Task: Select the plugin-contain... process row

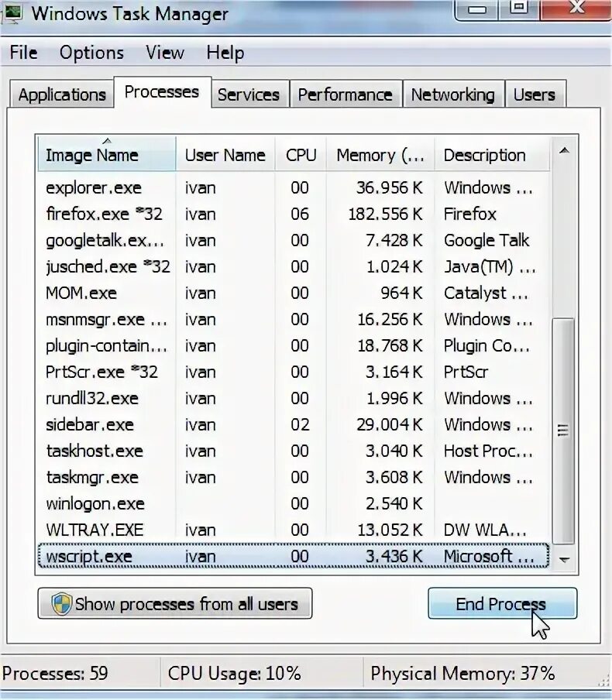Action: [x=294, y=345]
